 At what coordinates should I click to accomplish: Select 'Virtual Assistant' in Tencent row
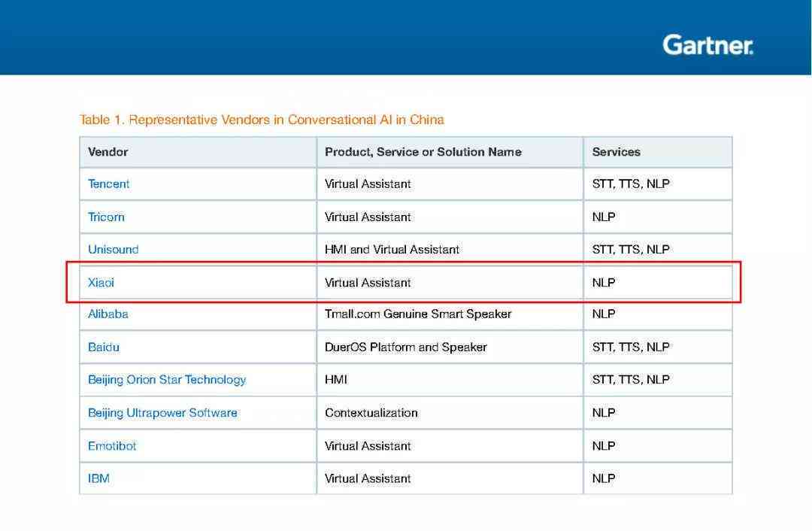[368, 184]
